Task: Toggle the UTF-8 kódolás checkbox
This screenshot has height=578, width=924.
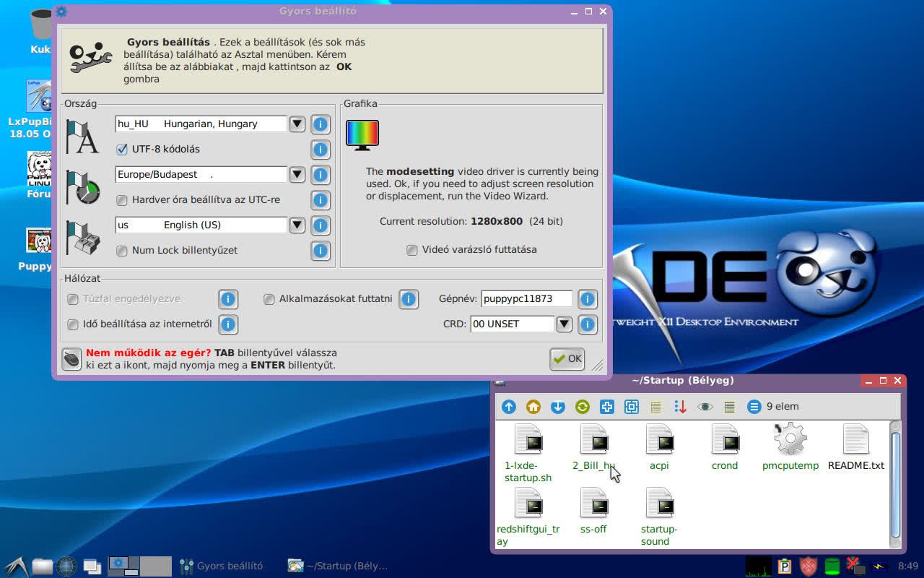Action: (x=122, y=150)
